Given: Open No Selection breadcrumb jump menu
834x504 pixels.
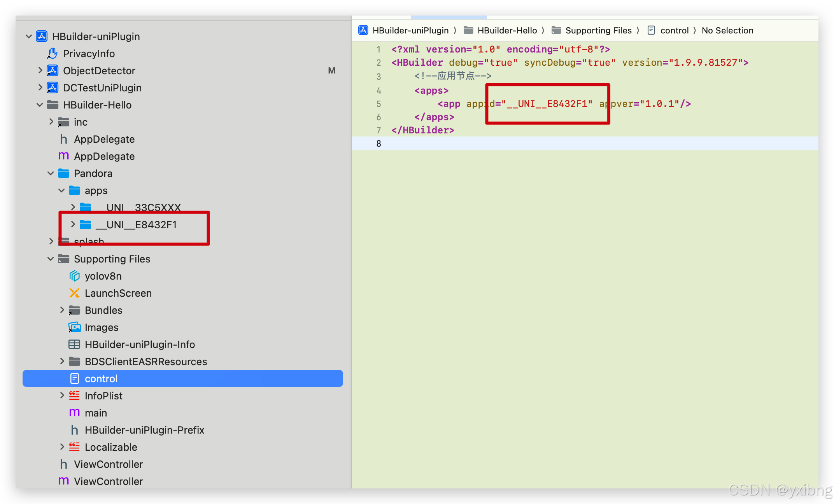Looking at the screenshot, I should pos(727,30).
